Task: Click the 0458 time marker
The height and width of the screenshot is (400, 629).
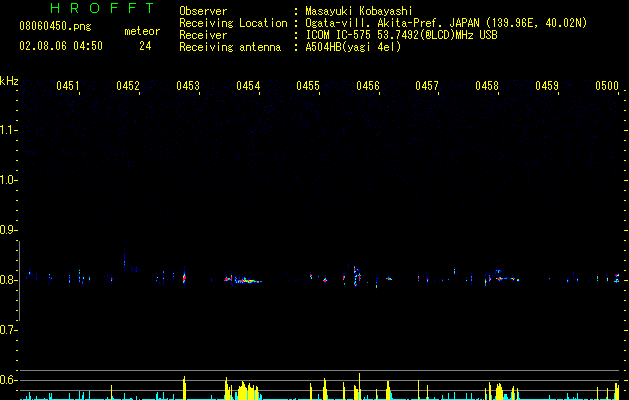Action: (x=487, y=86)
